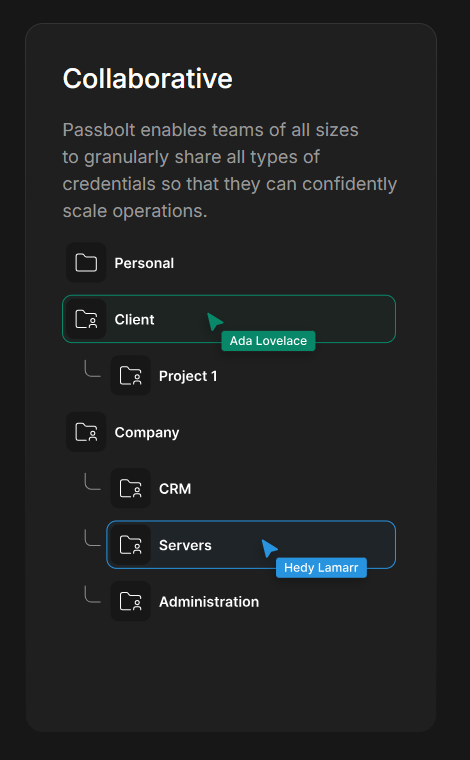Image resolution: width=470 pixels, height=760 pixels.
Task: Click the Project 1 shared folder icon
Action: [131, 376]
